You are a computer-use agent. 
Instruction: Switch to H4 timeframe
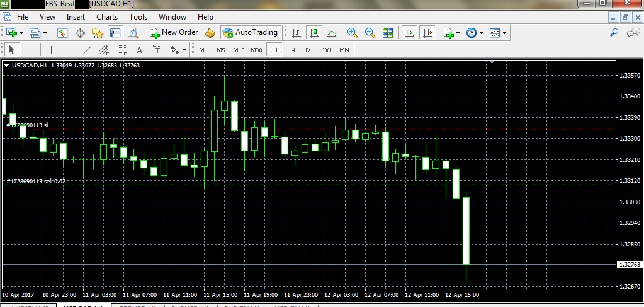[x=291, y=50]
